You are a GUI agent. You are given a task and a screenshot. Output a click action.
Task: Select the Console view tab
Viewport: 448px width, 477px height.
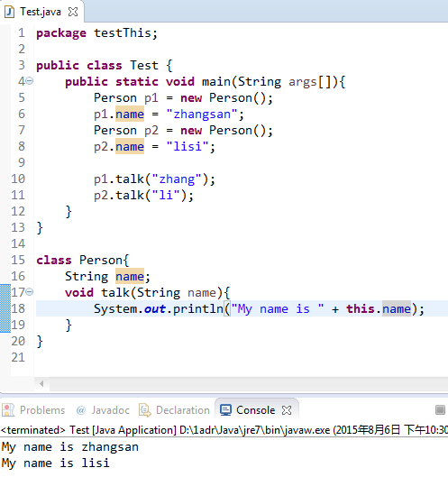click(256, 410)
